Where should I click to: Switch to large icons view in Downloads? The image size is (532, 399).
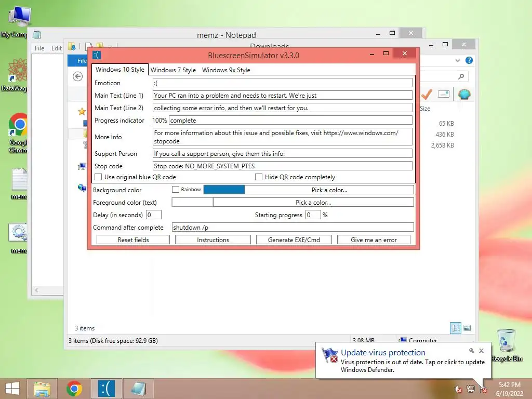coord(467,328)
